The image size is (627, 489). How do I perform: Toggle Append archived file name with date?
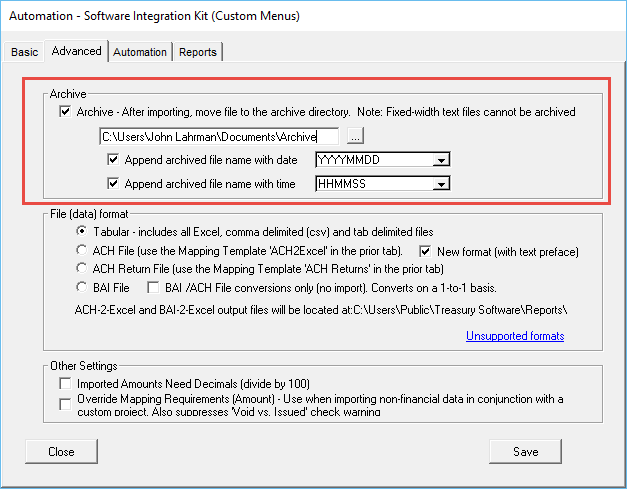[x=113, y=159]
